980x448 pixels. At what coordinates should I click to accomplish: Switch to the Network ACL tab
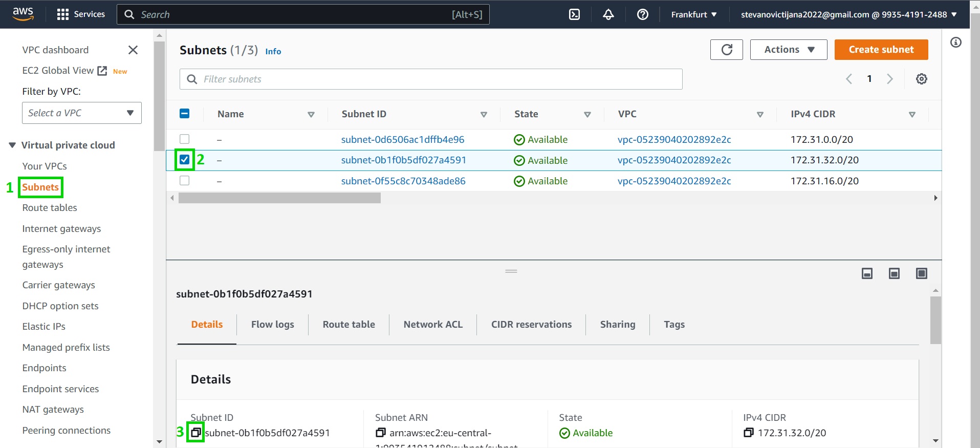[x=433, y=325]
